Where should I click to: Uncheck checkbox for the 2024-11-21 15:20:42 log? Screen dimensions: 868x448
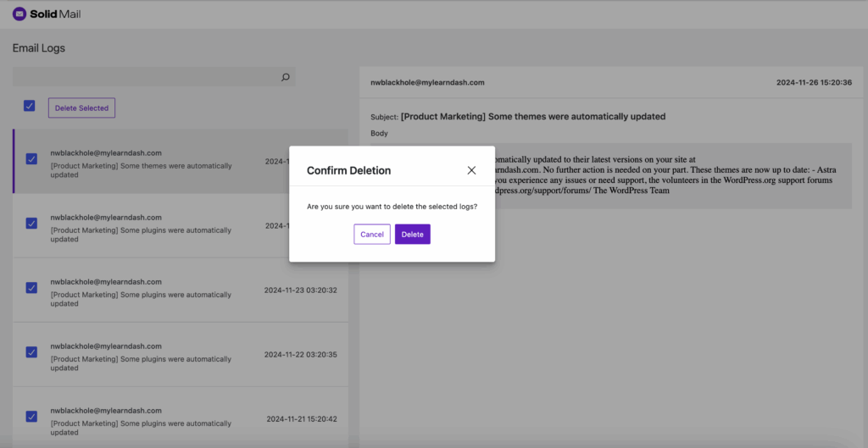tap(31, 416)
